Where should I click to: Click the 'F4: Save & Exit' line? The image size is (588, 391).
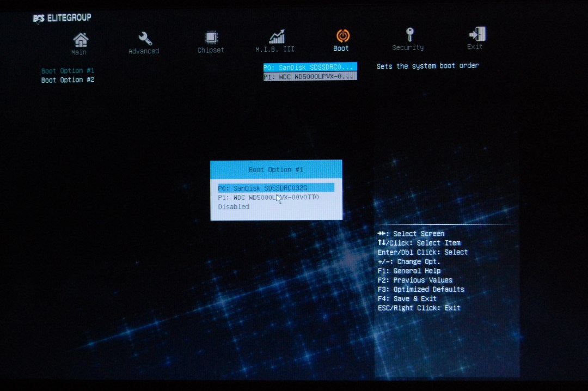407,298
